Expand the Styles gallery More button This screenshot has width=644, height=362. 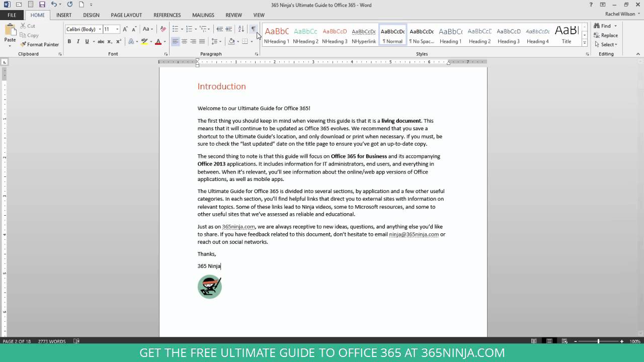click(585, 43)
